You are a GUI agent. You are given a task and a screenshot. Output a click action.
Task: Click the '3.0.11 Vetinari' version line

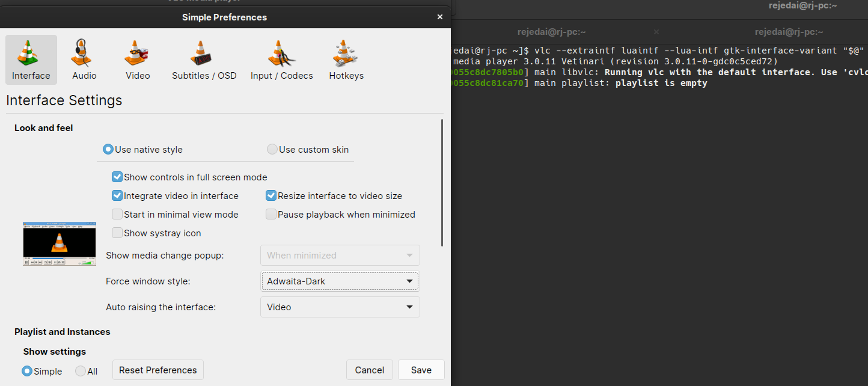click(616, 61)
